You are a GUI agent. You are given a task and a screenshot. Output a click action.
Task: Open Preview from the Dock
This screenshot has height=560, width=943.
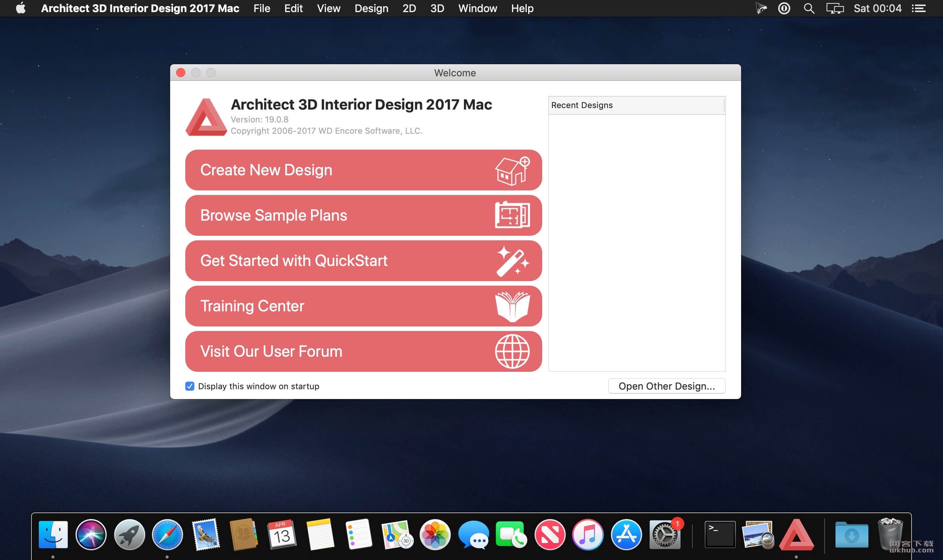click(758, 534)
